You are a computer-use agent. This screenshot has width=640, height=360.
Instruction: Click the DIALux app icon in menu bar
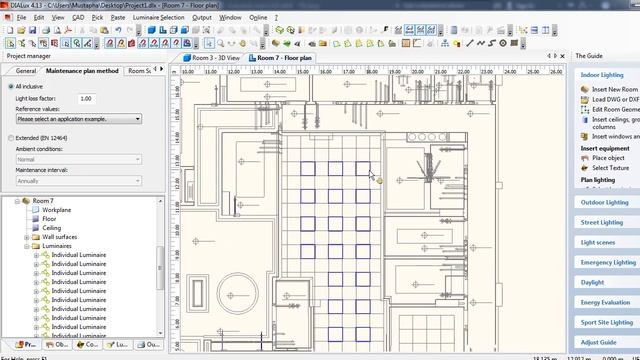click(x=8, y=18)
